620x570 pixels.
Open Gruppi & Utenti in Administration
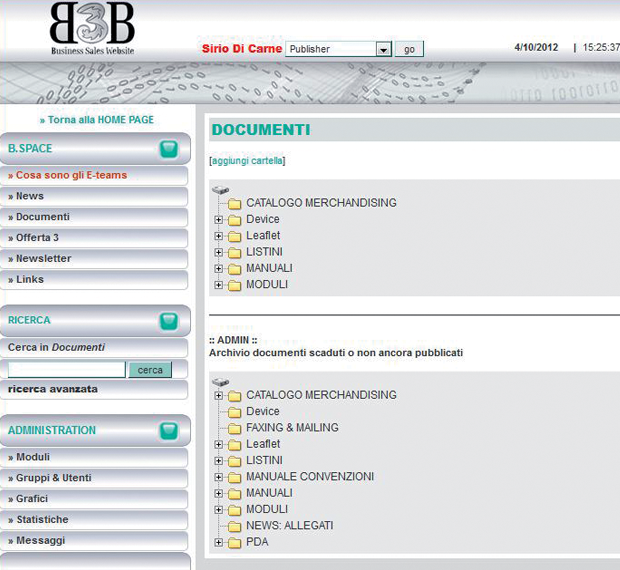tap(54, 478)
